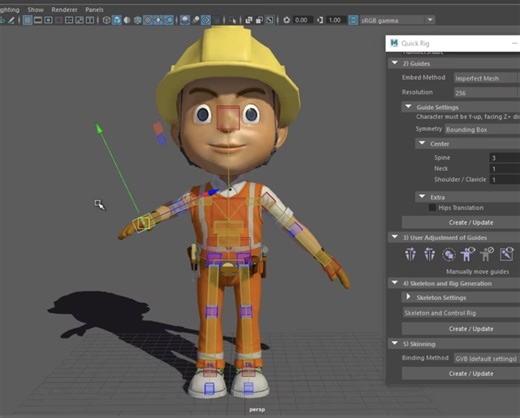Enable the film gate icon
This screenshot has height=418, width=520.
(x=38, y=20)
